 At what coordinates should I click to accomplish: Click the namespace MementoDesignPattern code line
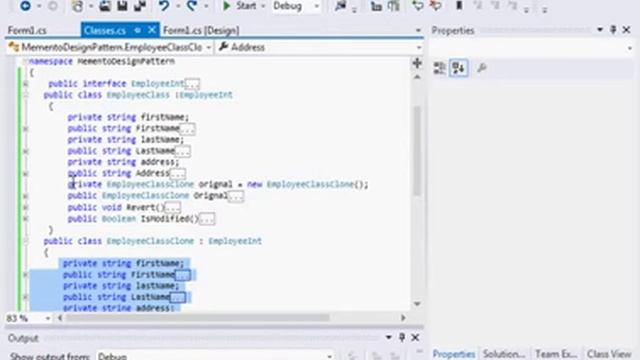click(x=102, y=61)
